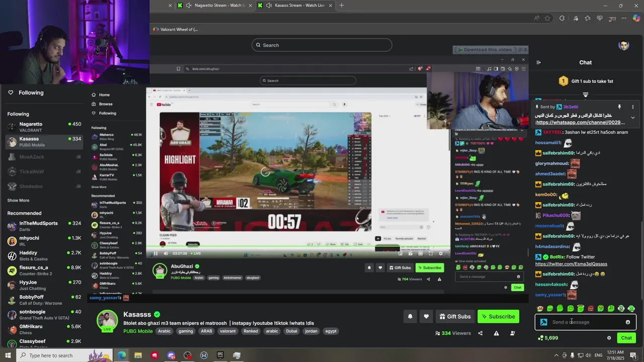Click the Arabic tag under Kasasss
The height and width of the screenshot is (362, 644).
coord(165,331)
